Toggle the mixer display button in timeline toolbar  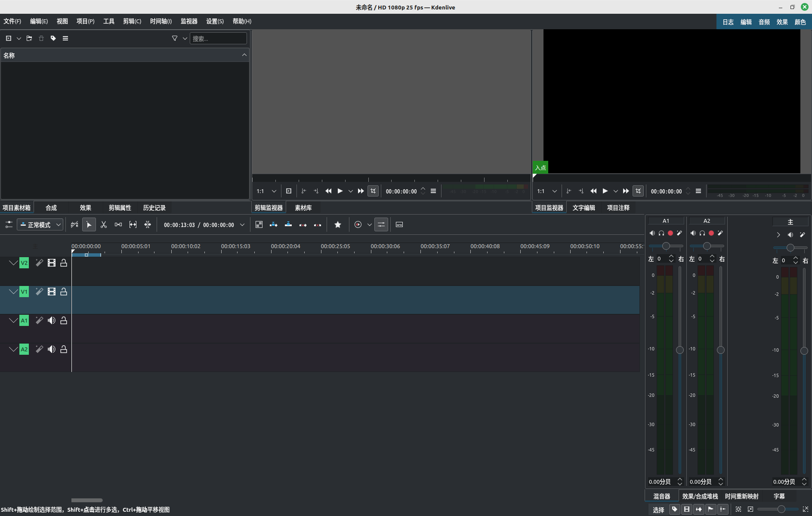(381, 224)
